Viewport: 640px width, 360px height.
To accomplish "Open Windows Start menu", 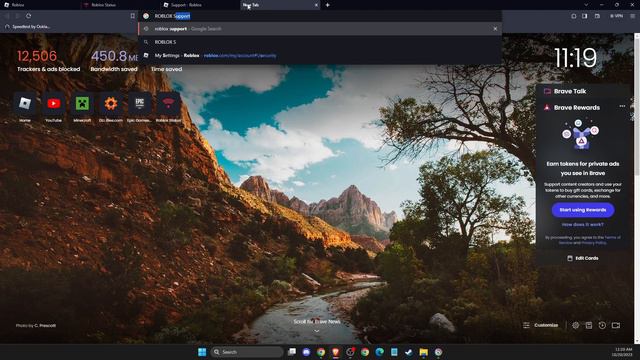I will [x=202, y=352].
